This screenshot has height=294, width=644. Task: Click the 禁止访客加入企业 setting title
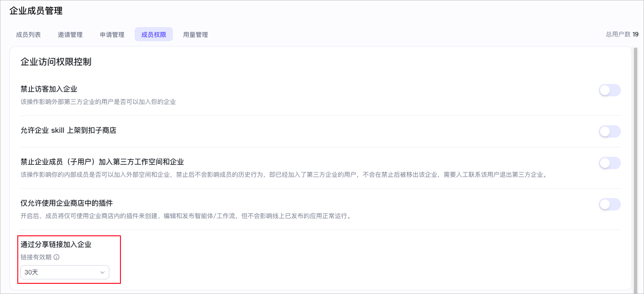49,89
